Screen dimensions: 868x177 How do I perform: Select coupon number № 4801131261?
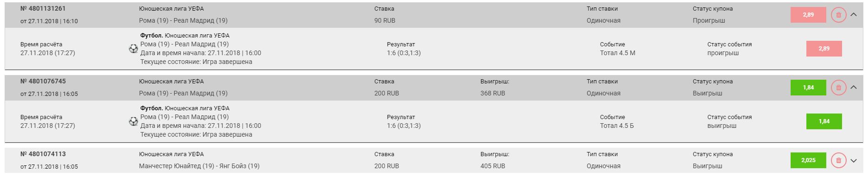point(43,8)
